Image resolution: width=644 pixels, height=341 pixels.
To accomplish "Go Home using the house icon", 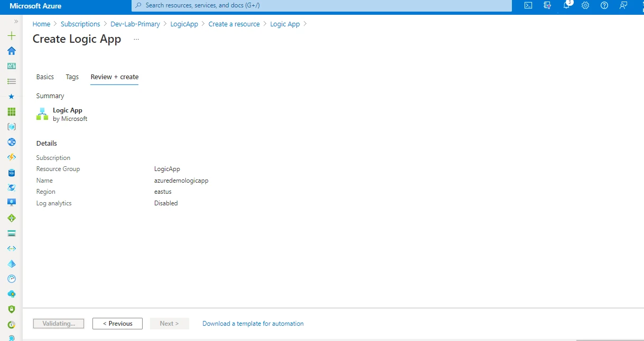I will (x=11, y=51).
